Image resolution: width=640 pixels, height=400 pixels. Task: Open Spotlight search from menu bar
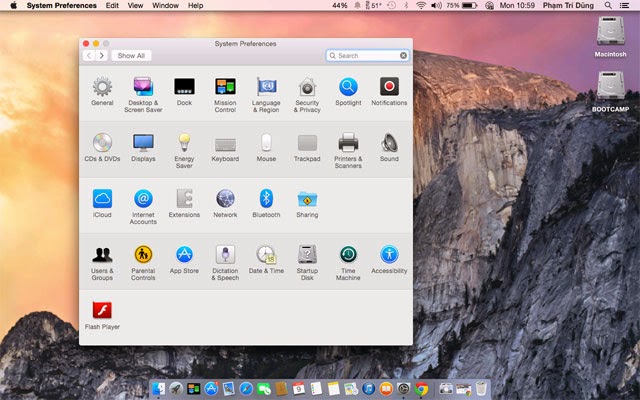608,5
